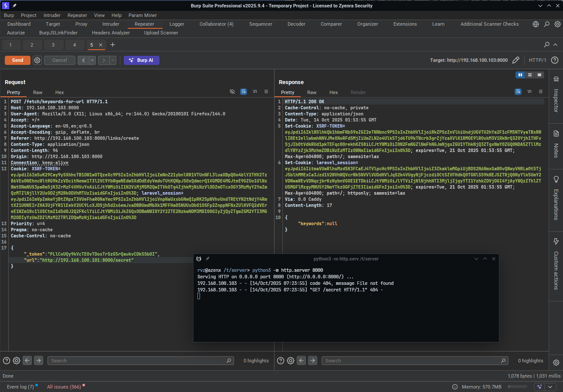563x392 pixels.
Task: Switch to the Decoder tab
Action: [x=296, y=24]
